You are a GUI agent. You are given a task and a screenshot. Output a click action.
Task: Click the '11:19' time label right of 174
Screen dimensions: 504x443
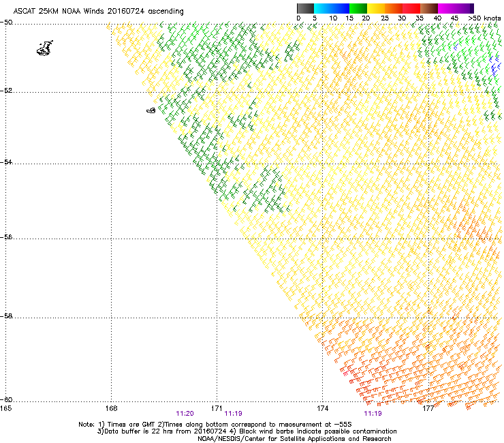click(x=373, y=414)
